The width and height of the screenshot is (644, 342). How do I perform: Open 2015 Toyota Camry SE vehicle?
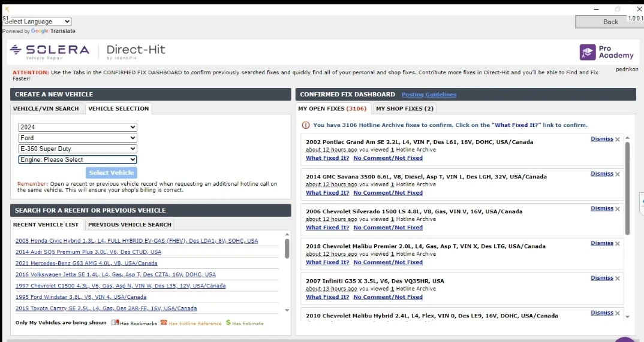point(106,308)
